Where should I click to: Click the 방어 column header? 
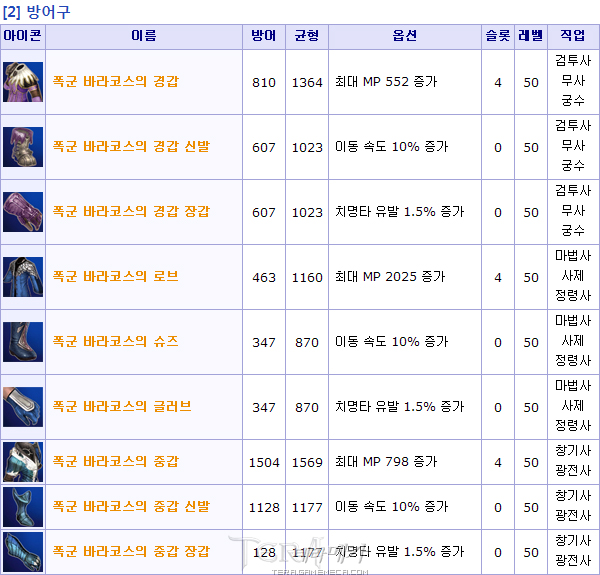point(264,36)
